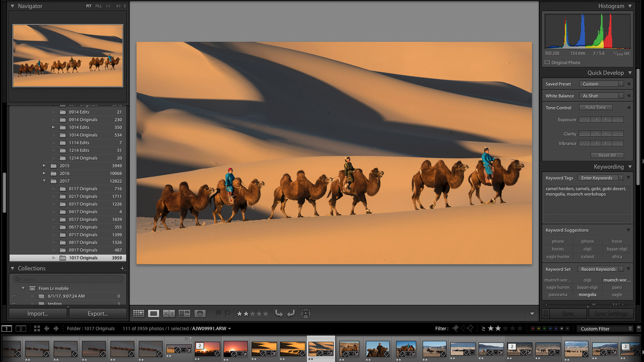Toggle the filter on/off switch
The width and height of the screenshot is (644, 362).
[639, 328]
